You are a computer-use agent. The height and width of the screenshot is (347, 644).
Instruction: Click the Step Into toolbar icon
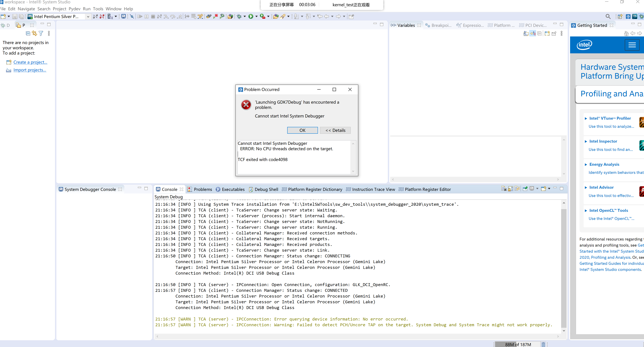point(166,17)
